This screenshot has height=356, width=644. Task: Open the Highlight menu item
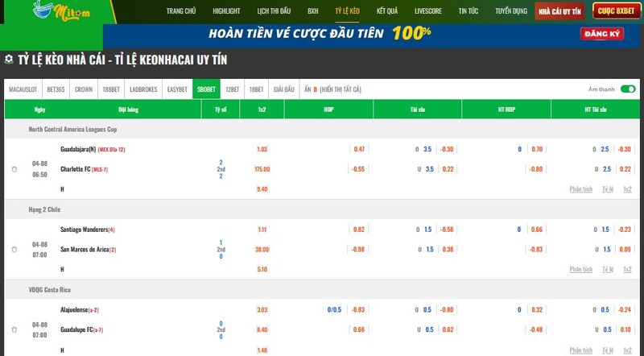coord(226,11)
